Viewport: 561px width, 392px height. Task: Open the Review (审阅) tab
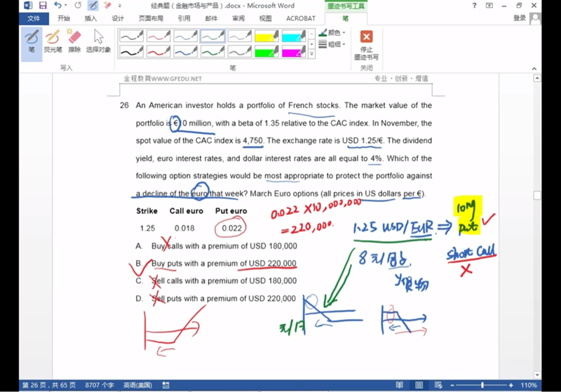[238, 18]
